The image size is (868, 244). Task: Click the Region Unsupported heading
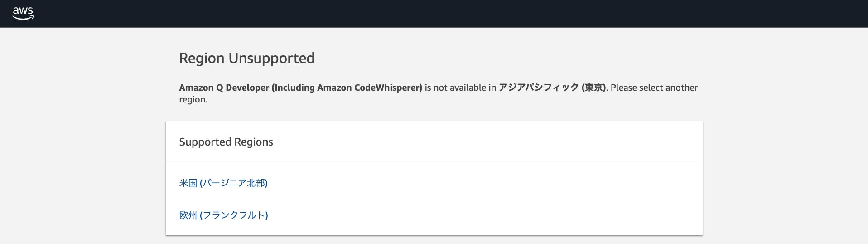(247, 58)
